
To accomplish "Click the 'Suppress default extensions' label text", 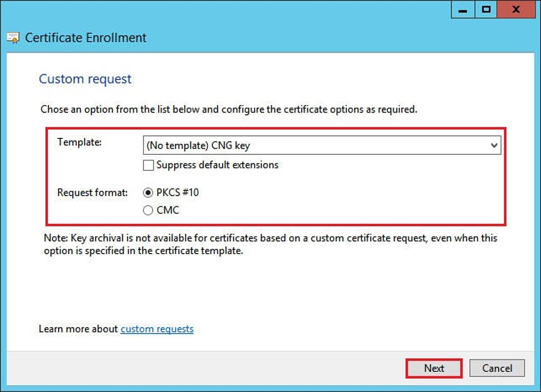I will coord(217,165).
